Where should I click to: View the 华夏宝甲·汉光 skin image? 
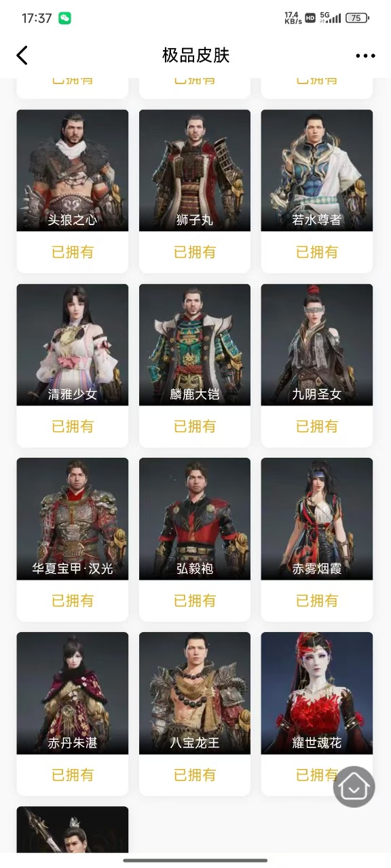pos(73,519)
